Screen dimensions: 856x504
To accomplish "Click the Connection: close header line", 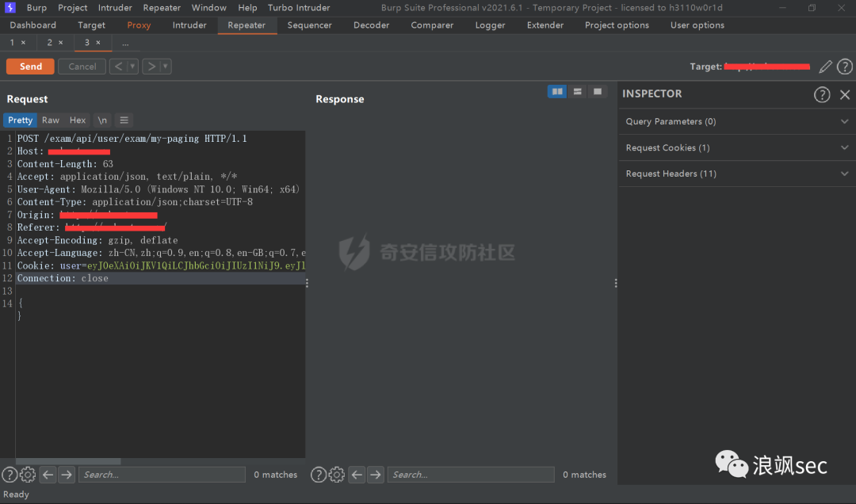I will [x=63, y=278].
